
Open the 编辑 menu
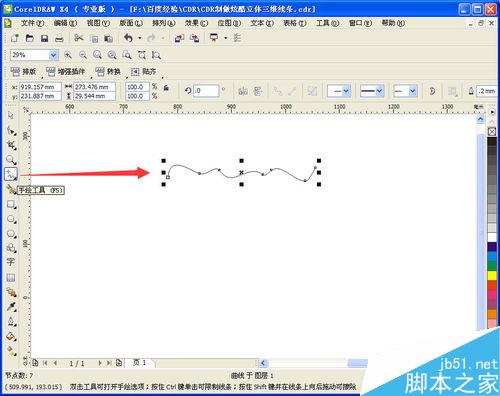(x=65, y=23)
